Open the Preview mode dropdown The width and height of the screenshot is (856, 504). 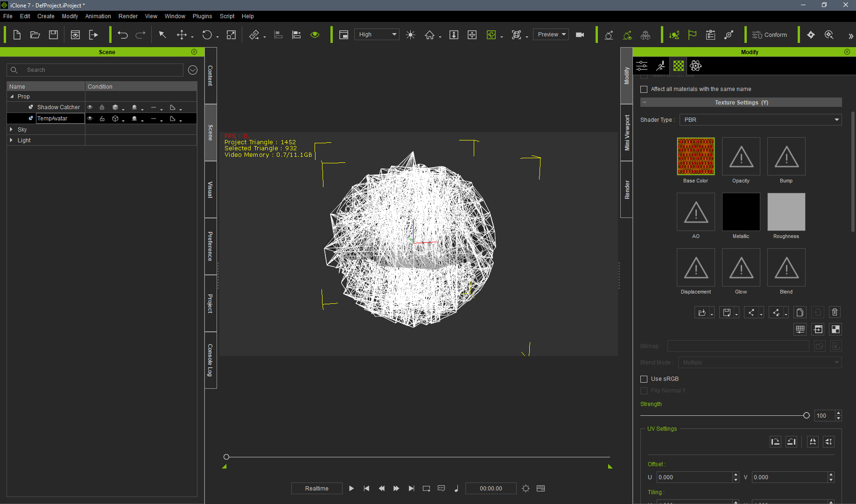coord(551,35)
